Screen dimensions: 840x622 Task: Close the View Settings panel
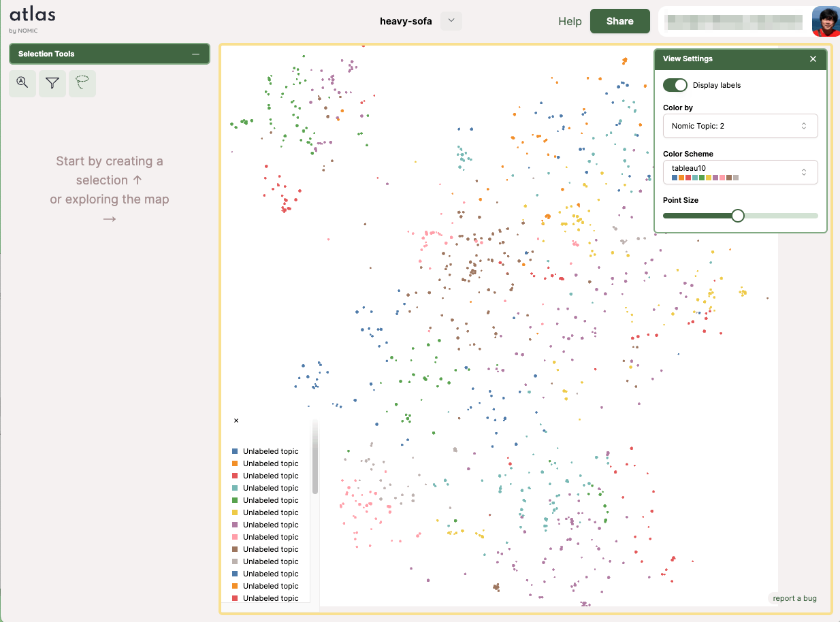(813, 59)
